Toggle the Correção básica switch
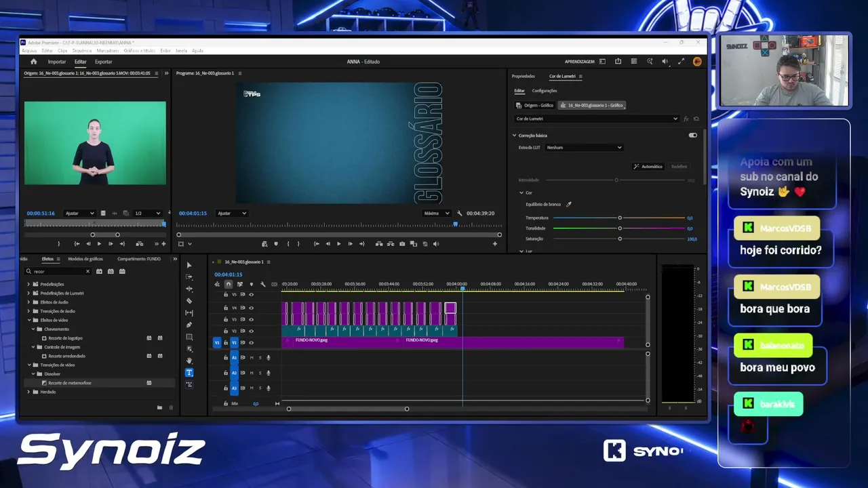Screen dimensions: 868x488 692,136
